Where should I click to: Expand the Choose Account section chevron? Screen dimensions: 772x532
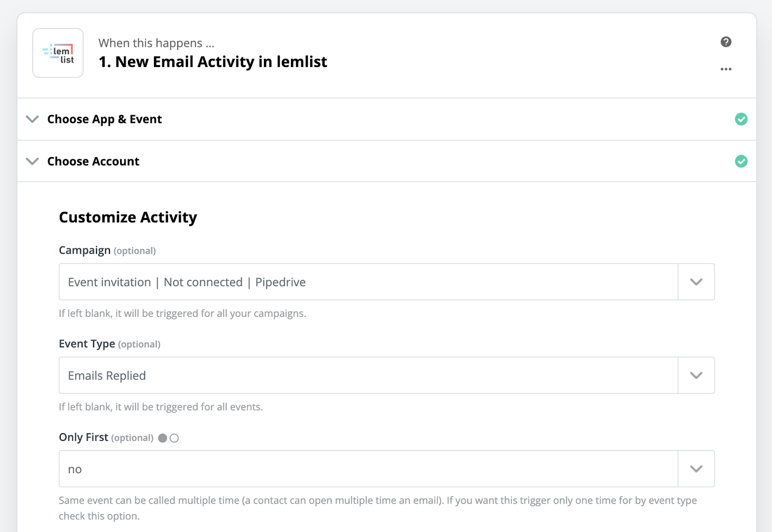pos(32,161)
